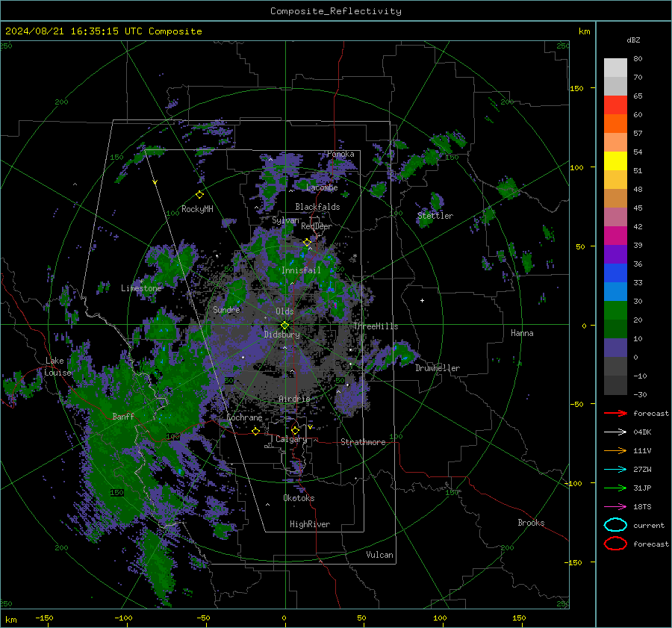Image resolution: width=672 pixels, height=628 pixels.
Task: Select the light gray 70-80 dBZ swatch
Action: point(615,68)
